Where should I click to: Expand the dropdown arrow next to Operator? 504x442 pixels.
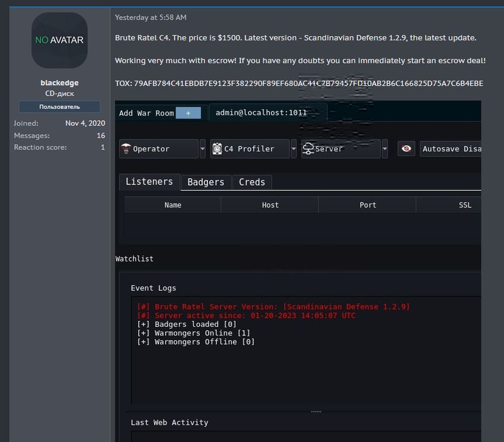coord(203,149)
